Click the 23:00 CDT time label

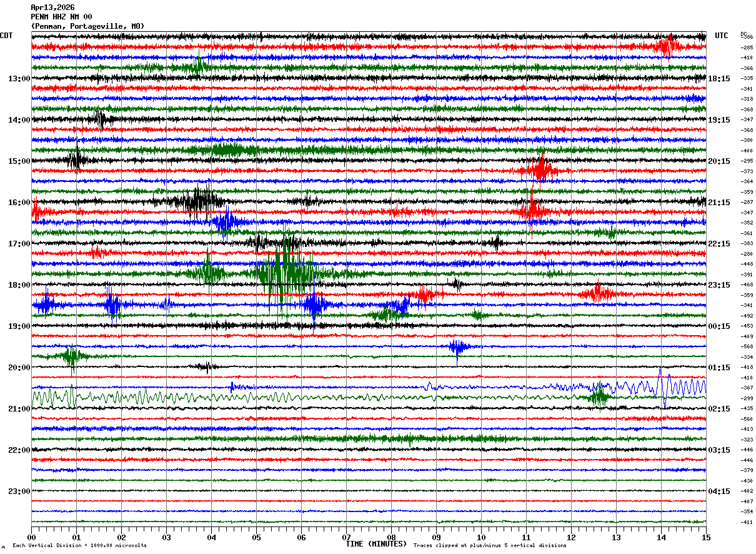pyautogui.click(x=19, y=491)
